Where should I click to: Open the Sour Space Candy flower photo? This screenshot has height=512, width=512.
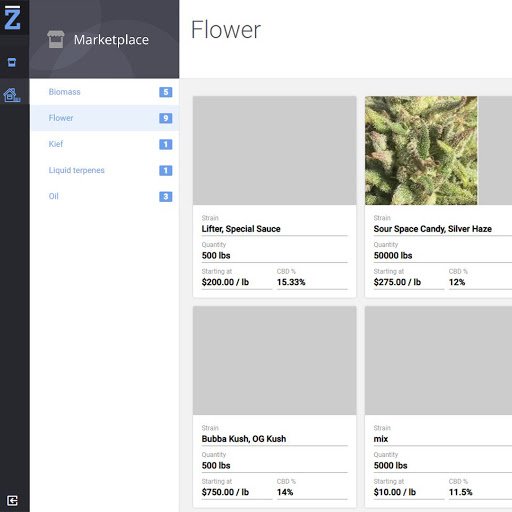pyautogui.click(x=421, y=150)
